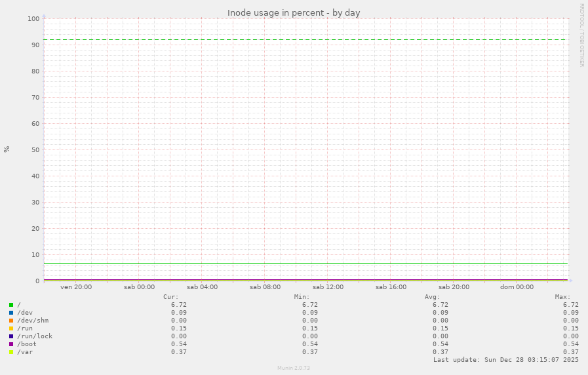Viewport: 588px width, 375px height.
Task: Click the 'sab 12:00' time axis label
Action: 328,287
